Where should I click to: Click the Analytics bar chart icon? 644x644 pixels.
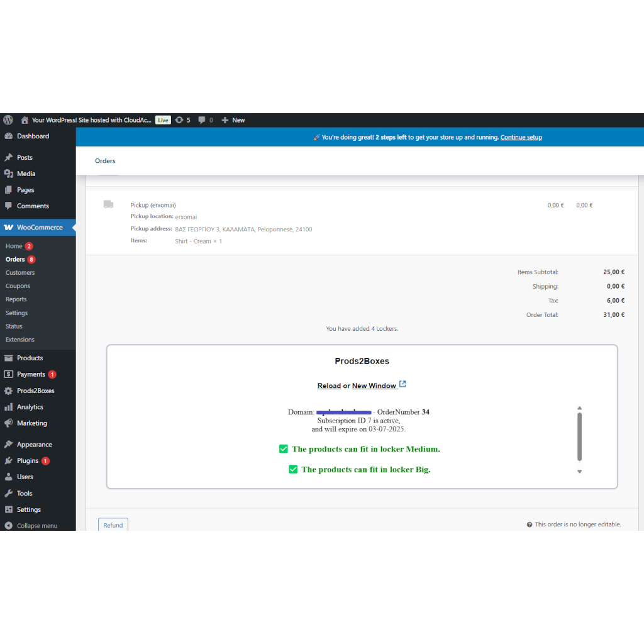click(8, 407)
